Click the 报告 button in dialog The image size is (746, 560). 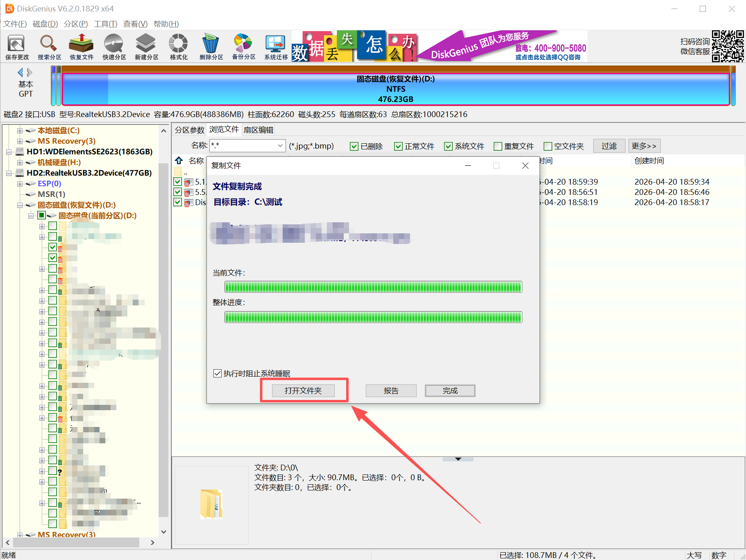[391, 391]
